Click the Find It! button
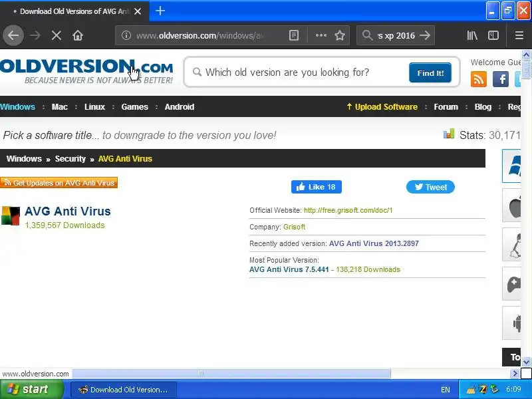Screen dimensions: 532x399 click(x=430, y=72)
